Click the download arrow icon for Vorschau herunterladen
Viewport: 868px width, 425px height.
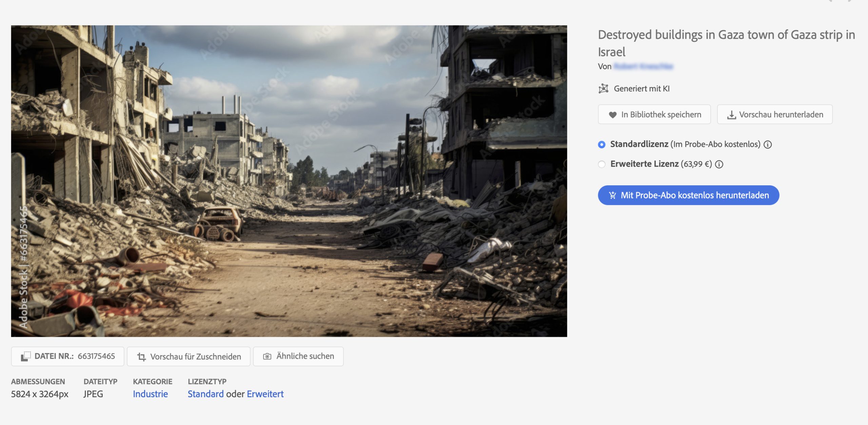[x=731, y=115]
